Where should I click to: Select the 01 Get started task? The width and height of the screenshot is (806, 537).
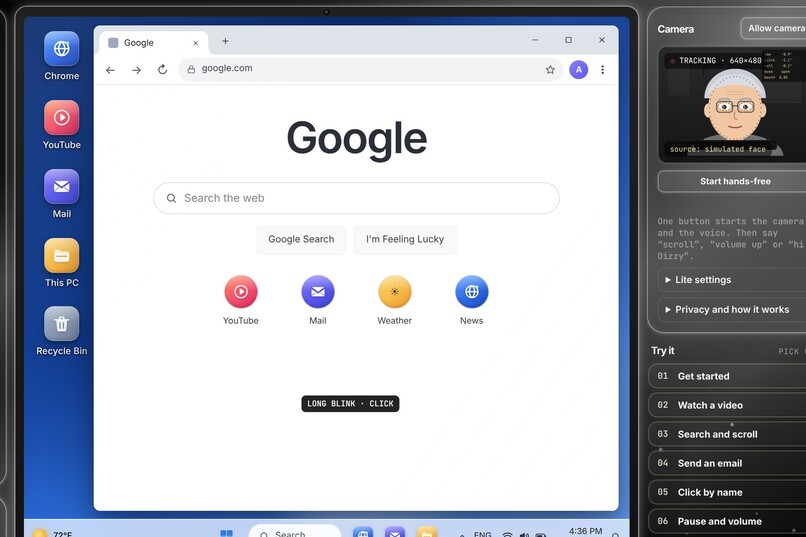(727, 376)
